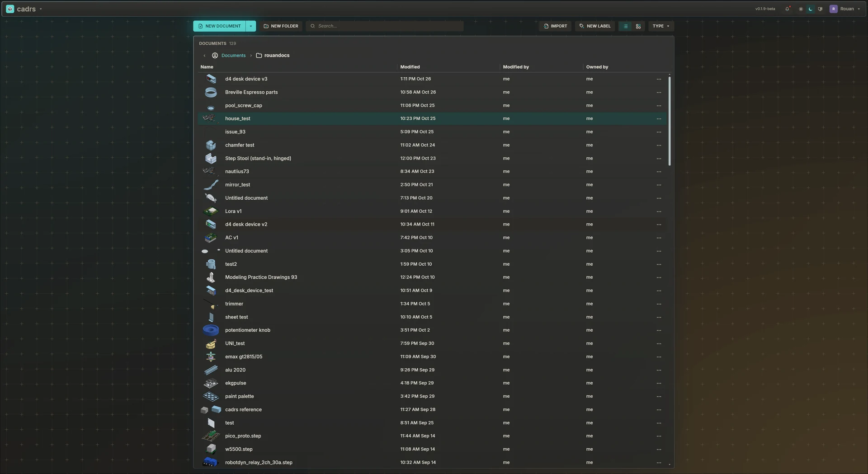
Task: Sort by the Name column header
Action: 207,67
